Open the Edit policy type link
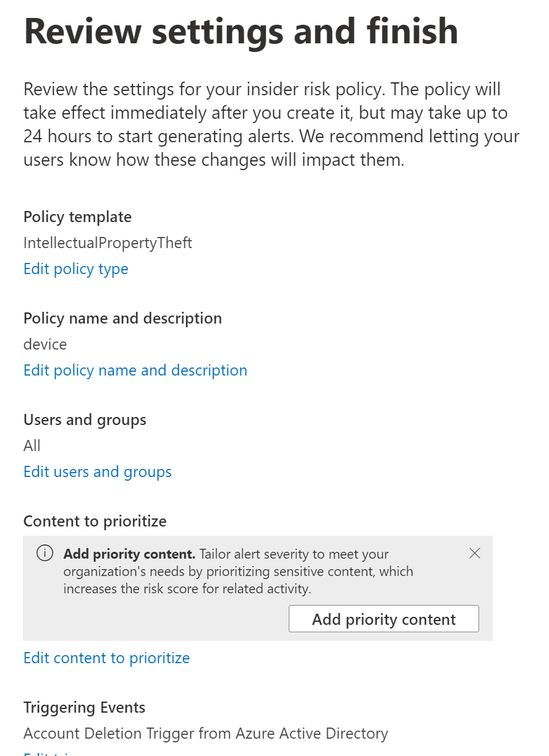 tap(76, 269)
